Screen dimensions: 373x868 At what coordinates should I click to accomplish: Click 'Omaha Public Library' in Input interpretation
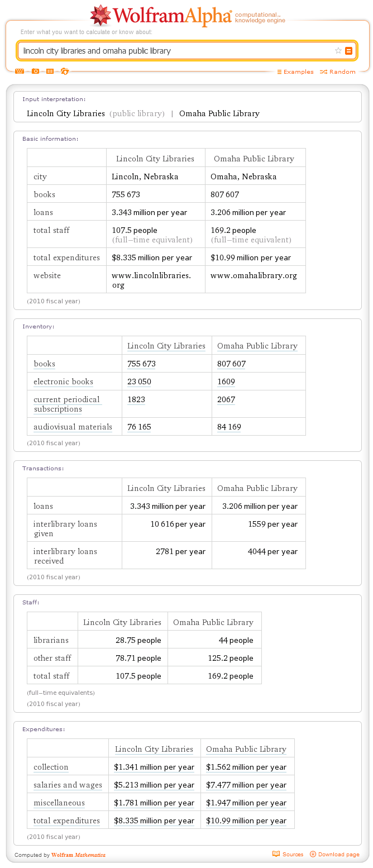(x=219, y=113)
